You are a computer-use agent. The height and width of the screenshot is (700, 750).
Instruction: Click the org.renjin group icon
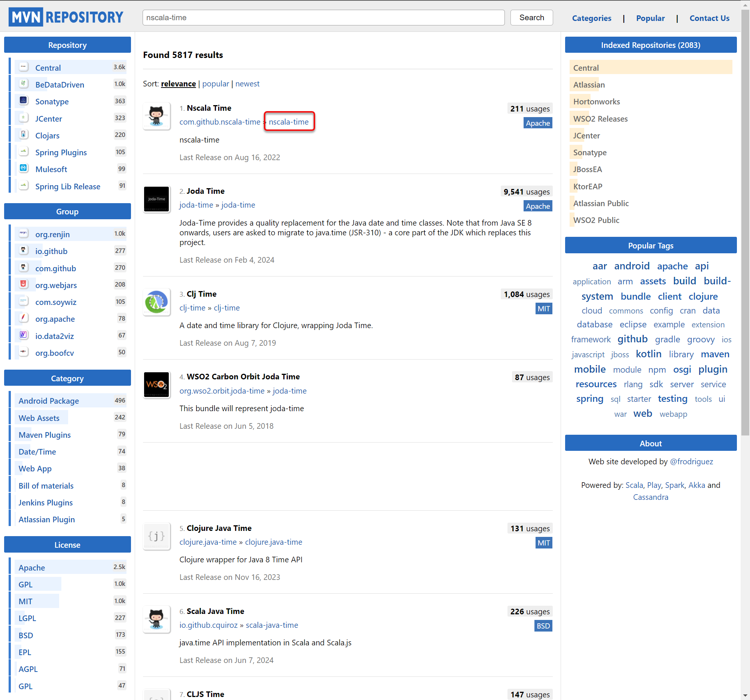23,233
